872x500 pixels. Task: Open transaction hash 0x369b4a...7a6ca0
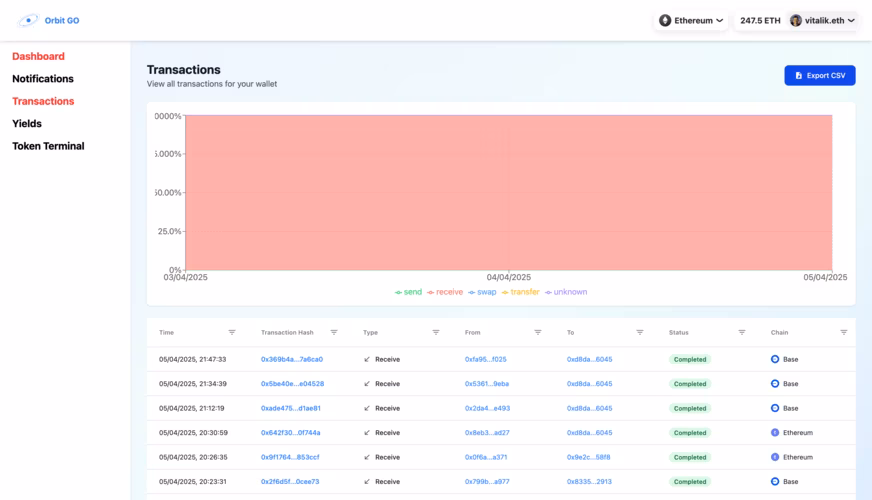point(292,359)
